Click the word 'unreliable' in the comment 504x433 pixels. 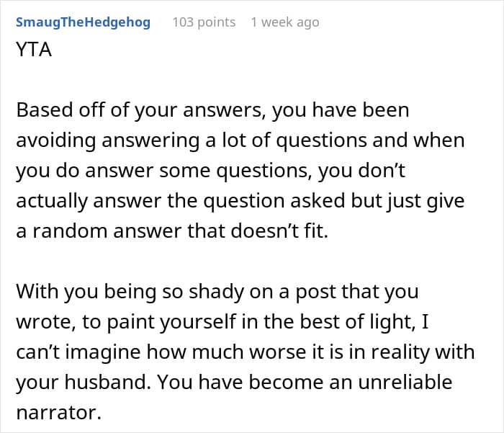[x=405, y=382]
